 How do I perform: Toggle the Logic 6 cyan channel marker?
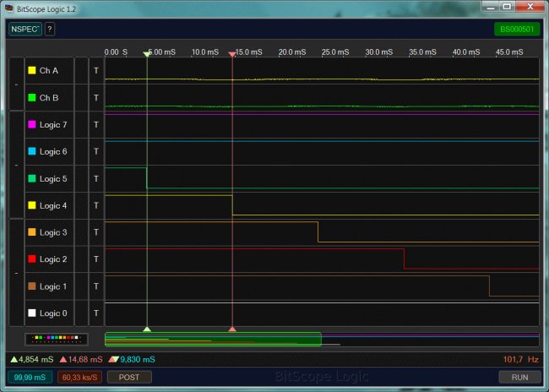pyautogui.click(x=32, y=152)
